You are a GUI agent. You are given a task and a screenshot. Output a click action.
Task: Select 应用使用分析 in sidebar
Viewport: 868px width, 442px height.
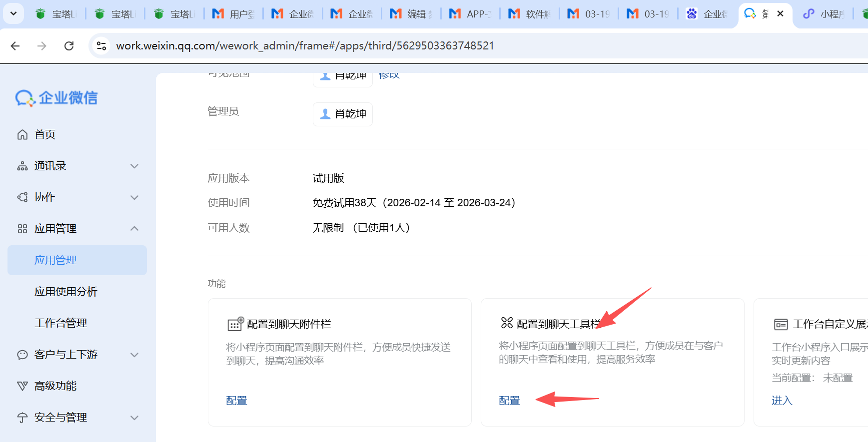65,292
